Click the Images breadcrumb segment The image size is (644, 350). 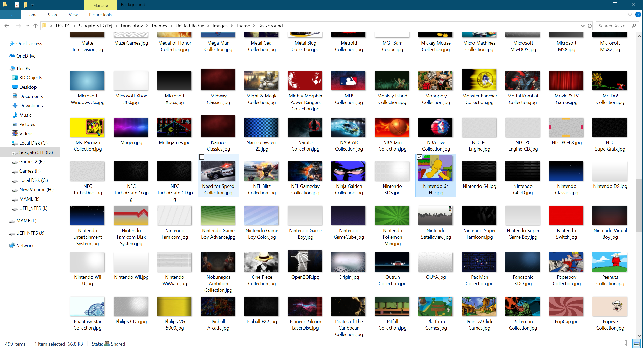[x=220, y=26]
